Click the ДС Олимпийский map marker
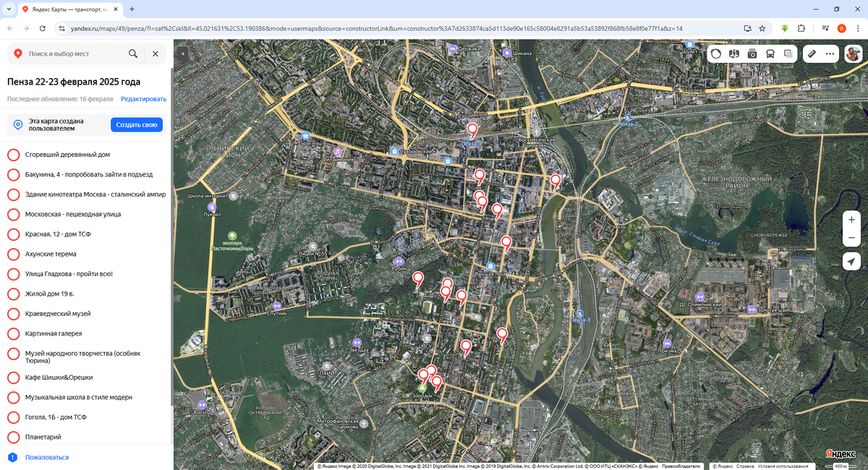 coord(700,296)
